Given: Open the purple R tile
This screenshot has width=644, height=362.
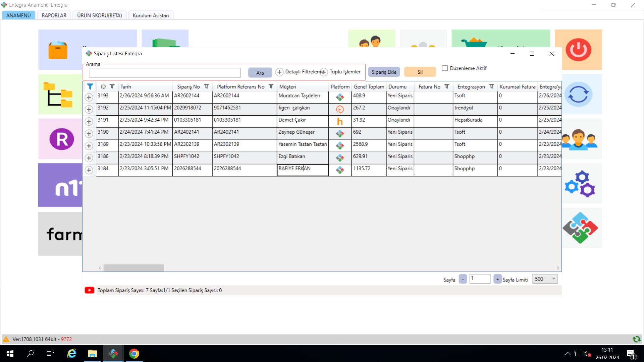Looking at the screenshot, I should [x=60, y=139].
